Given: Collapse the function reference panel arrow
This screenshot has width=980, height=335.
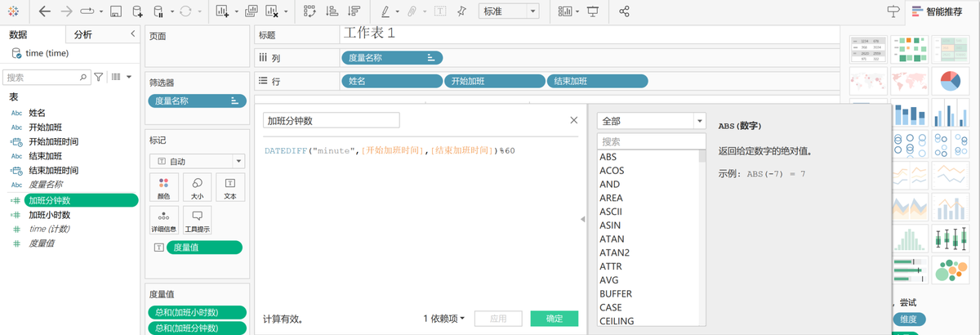Looking at the screenshot, I should coord(583,219).
